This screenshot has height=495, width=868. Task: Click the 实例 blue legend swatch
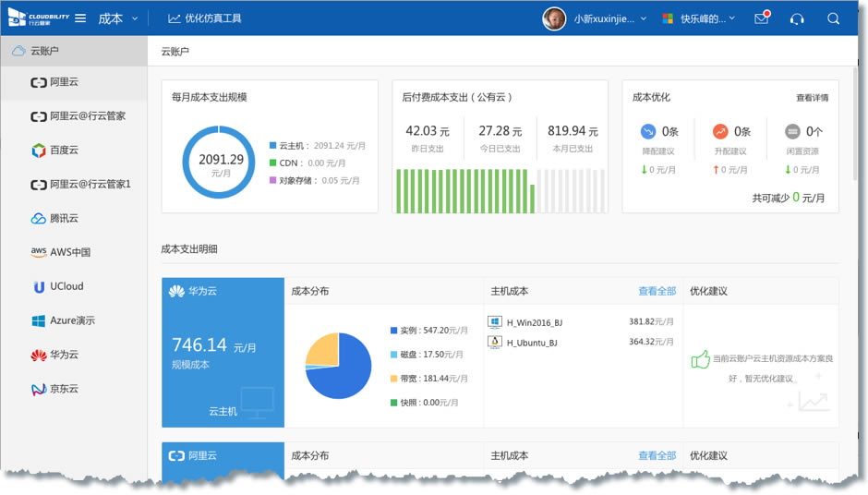click(x=393, y=331)
